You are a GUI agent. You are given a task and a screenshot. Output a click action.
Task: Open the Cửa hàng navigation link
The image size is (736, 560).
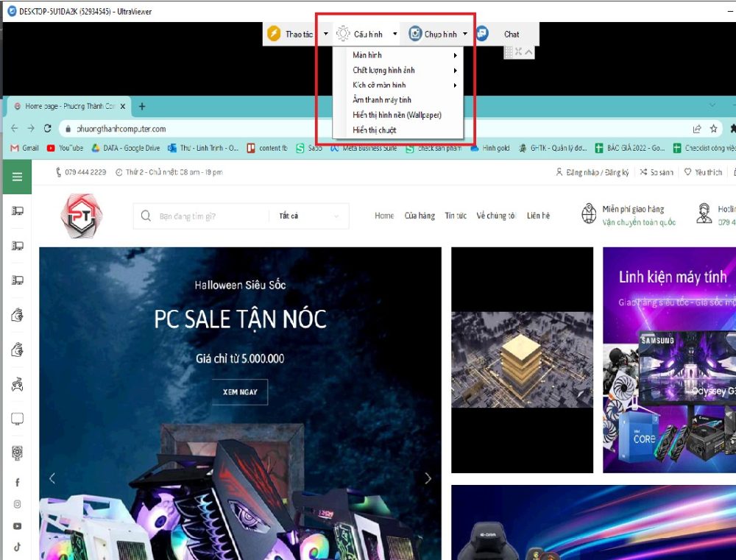[420, 216]
